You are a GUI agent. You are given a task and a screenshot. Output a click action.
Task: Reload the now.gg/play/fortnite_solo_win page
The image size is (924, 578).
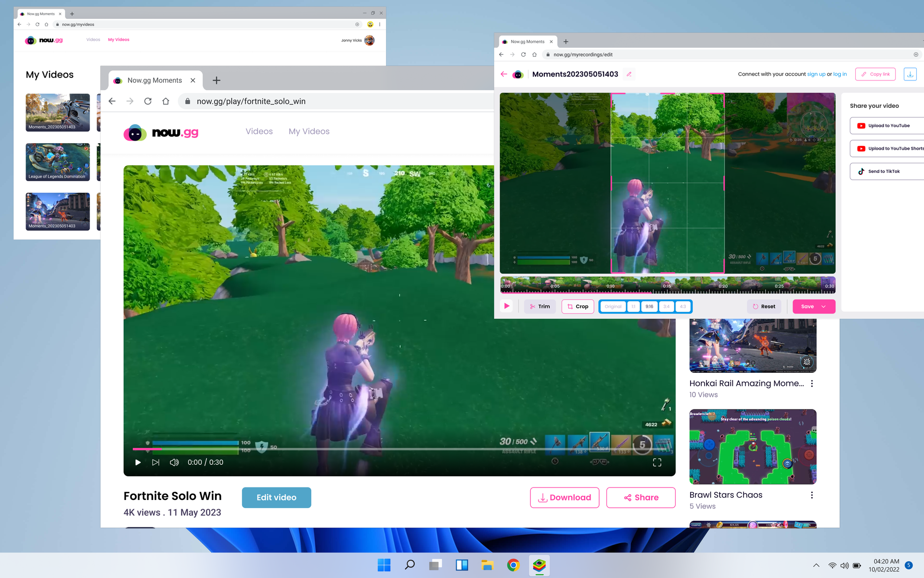(x=148, y=101)
